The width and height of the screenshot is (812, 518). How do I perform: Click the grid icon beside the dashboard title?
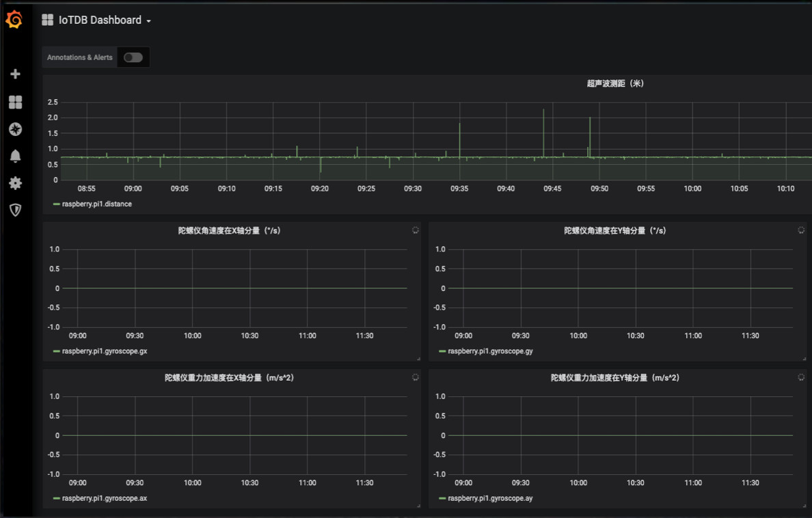(x=46, y=20)
